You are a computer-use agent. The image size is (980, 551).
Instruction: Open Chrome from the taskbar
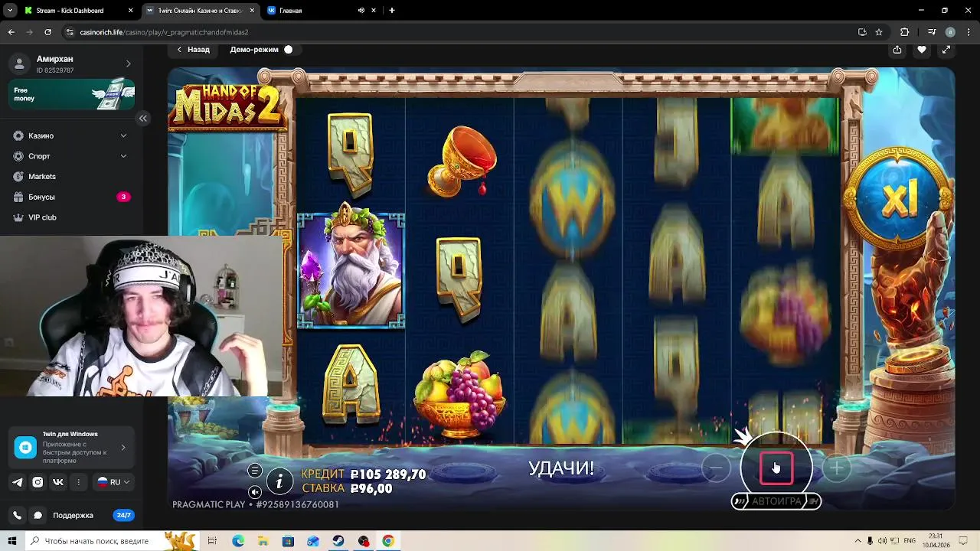pyautogui.click(x=388, y=541)
